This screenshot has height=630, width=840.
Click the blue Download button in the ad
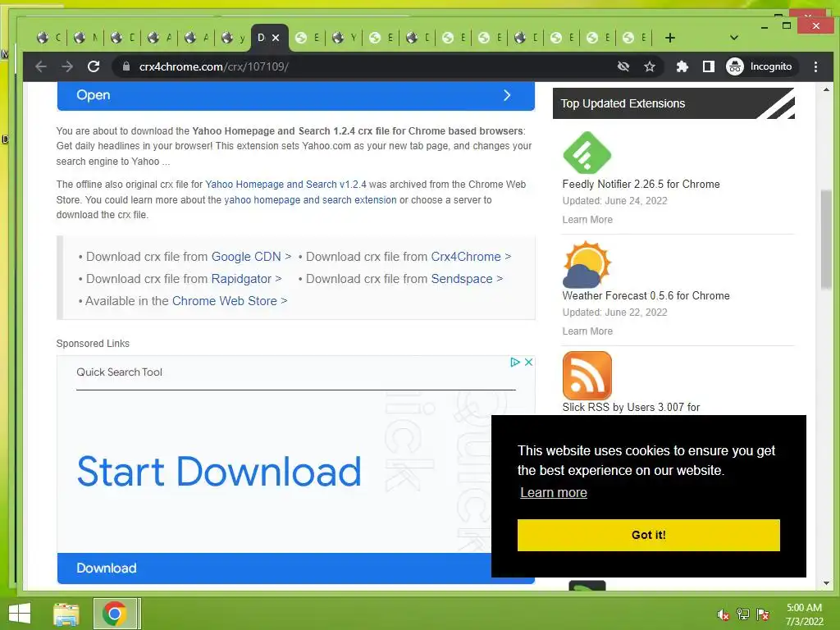274,568
